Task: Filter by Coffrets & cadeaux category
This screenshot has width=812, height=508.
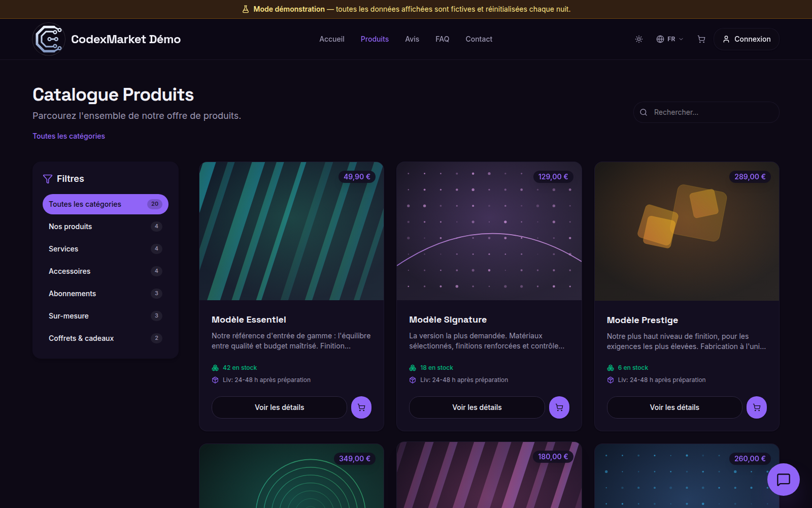Action: coord(106,338)
